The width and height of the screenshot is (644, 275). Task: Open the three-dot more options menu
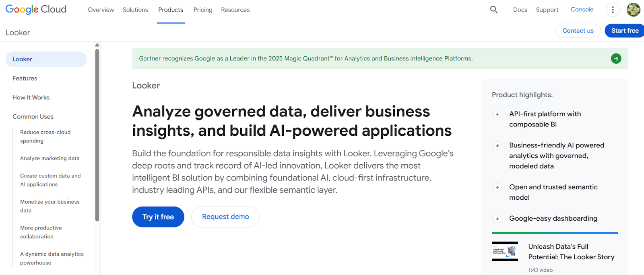[613, 10]
